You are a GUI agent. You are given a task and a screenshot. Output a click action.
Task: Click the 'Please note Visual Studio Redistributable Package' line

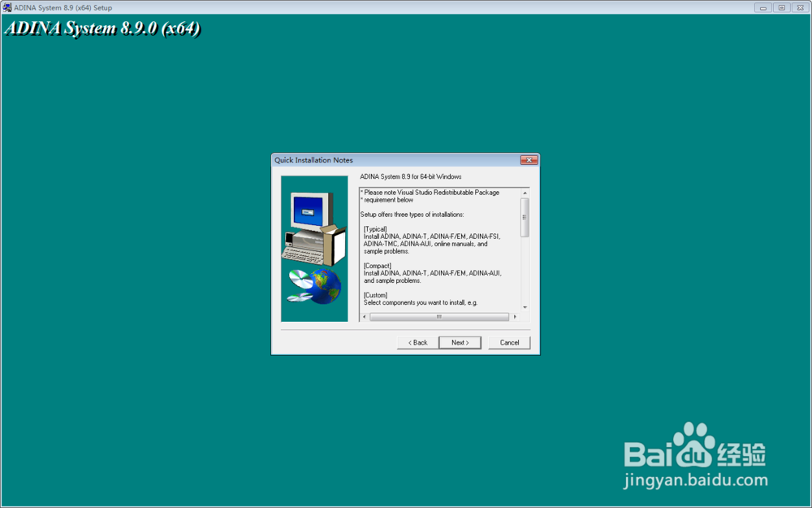430,193
